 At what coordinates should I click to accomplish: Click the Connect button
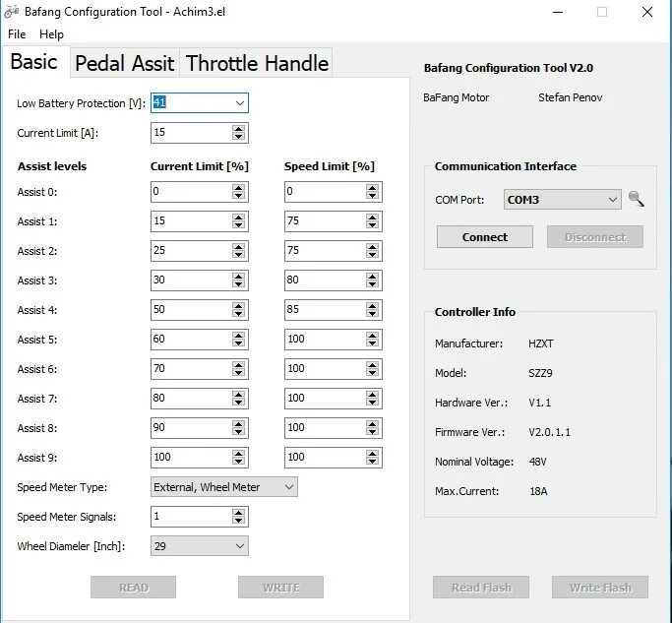485,236
